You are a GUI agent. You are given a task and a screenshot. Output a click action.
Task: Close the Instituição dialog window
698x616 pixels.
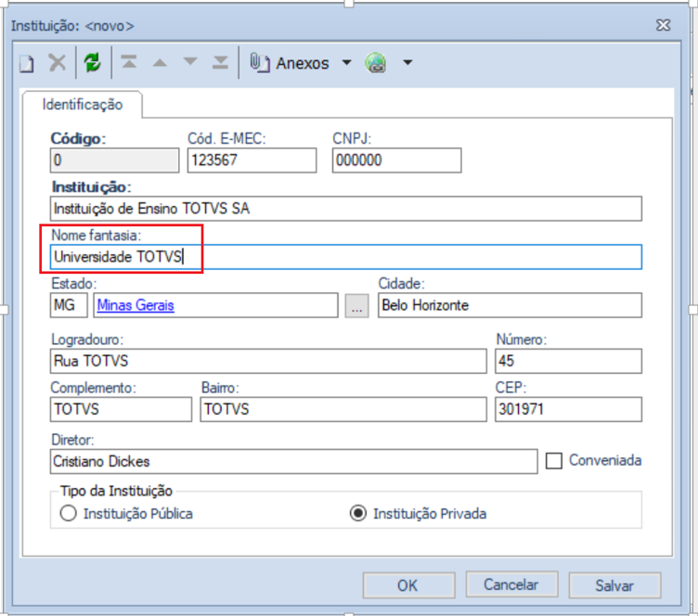pos(664,25)
